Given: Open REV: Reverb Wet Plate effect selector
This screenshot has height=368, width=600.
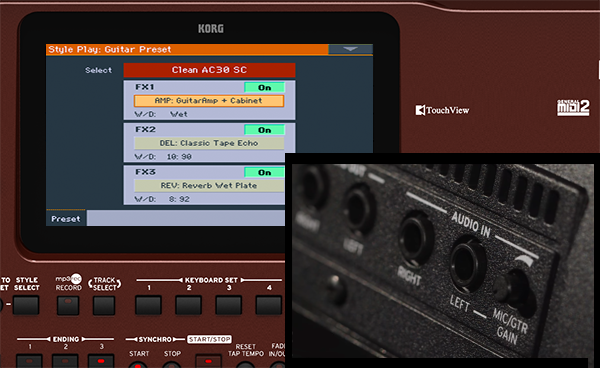Looking at the screenshot, I should click(x=209, y=186).
